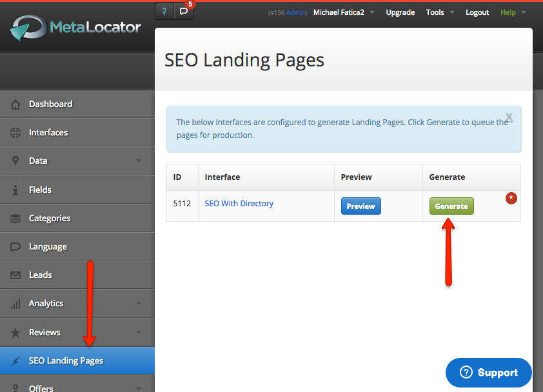Click the SEO Landing Pages page heading

click(x=244, y=60)
